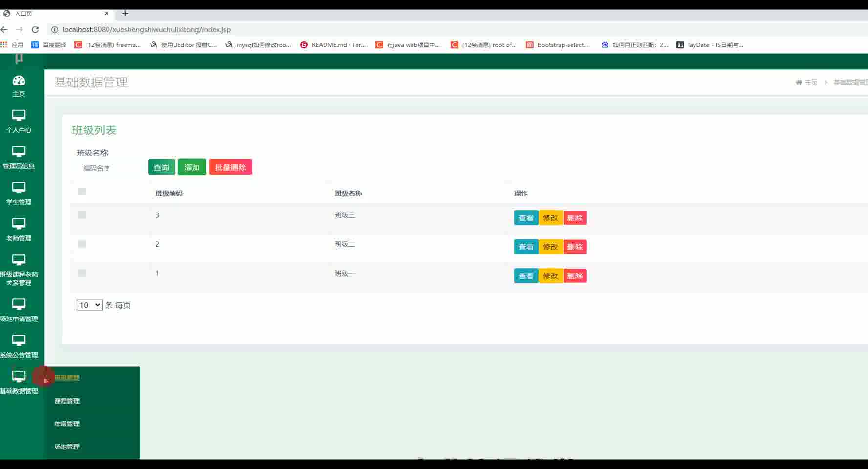Open 场地申请管理 in the sidebar
The width and height of the screenshot is (868, 469).
(19, 311)
